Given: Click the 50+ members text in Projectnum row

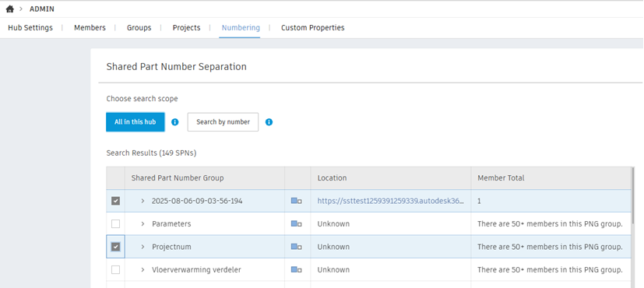Looking at the screenshot, I should point(550,247).
